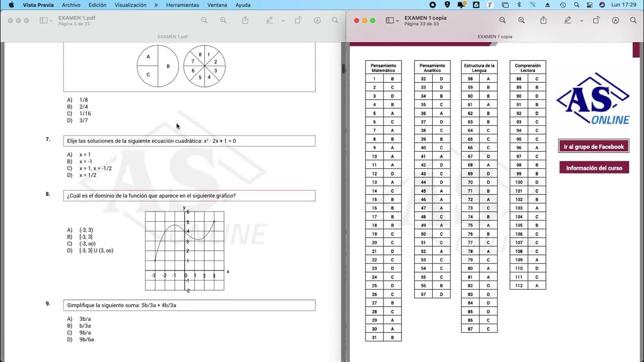
Task: Click the function graph in question 8
Action: 185,250
